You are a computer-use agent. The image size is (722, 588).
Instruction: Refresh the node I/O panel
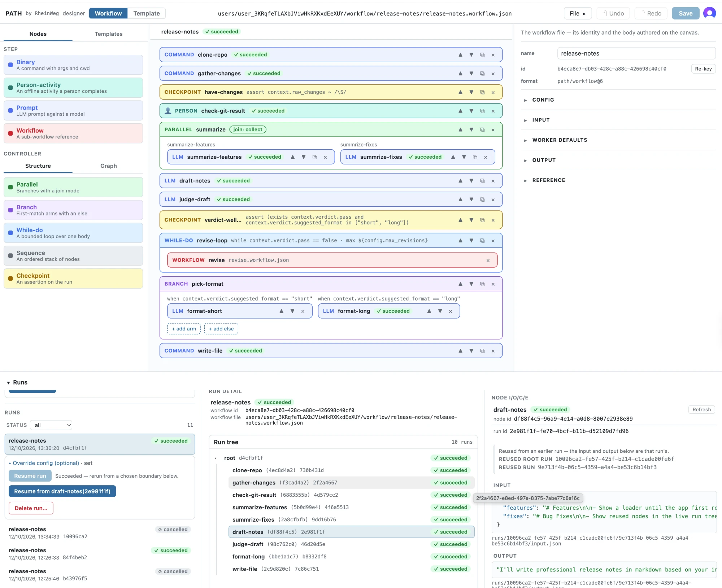pyautogui.click(x=701, y=409)
